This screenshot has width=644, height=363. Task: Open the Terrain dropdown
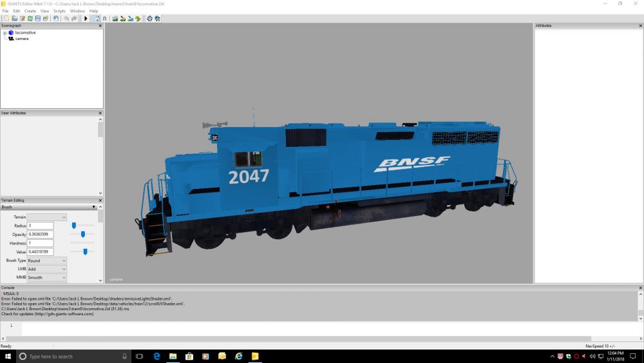[x=46, y=217]
